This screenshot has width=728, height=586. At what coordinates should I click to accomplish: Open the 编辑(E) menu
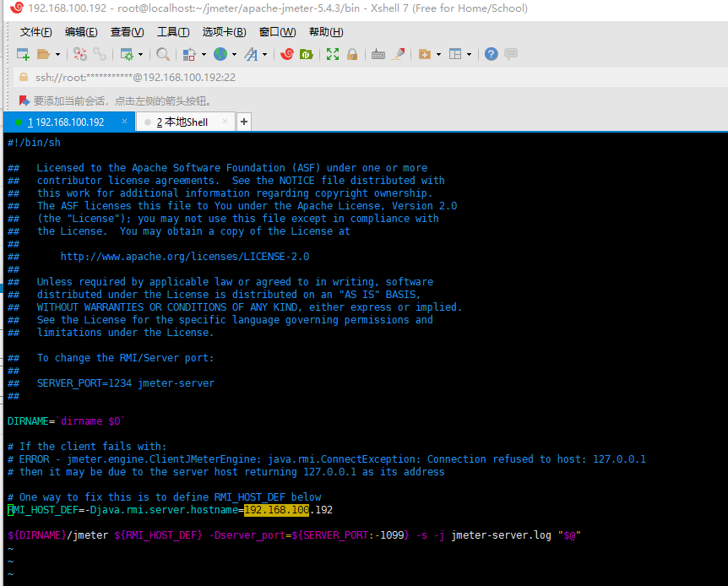[81, 32]
